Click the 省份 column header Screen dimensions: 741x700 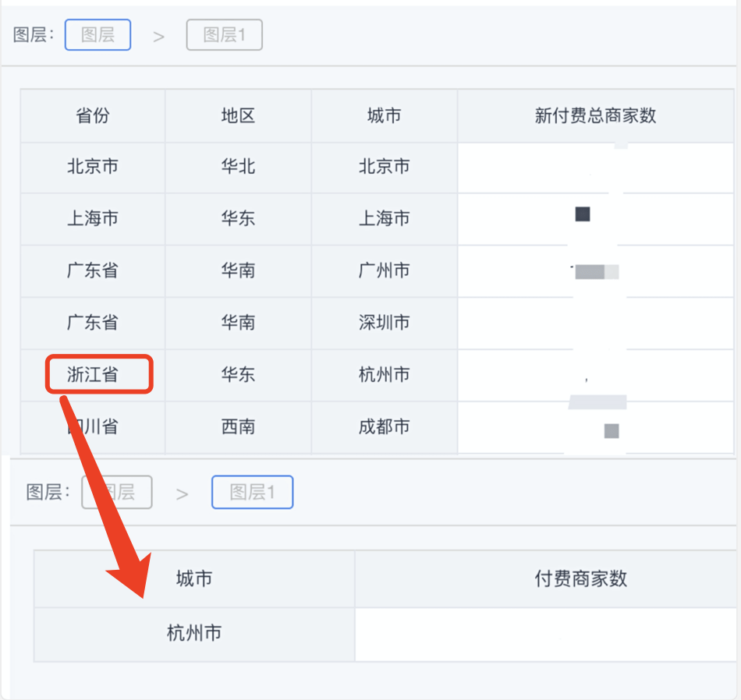(x=93, y=115)
